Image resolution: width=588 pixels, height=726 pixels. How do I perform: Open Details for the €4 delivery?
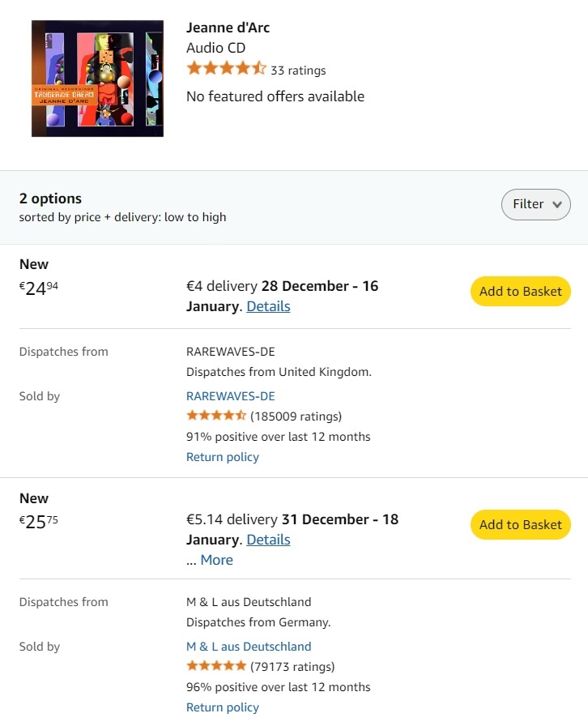pyautogui.click(x=268, y=306)
